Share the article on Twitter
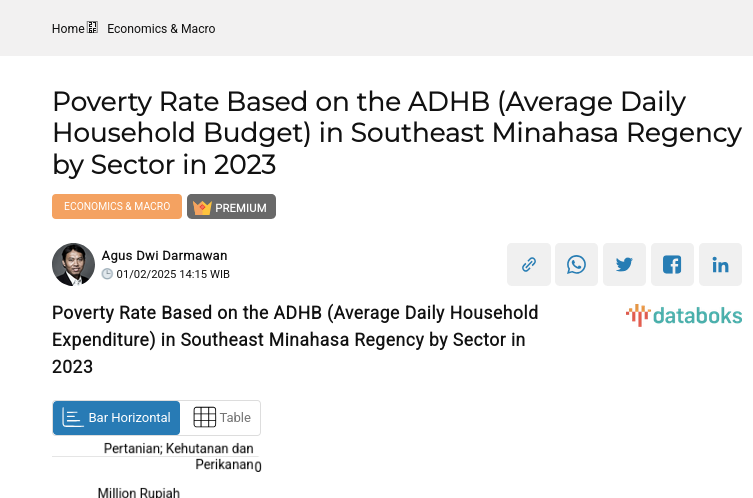 click(x=624, y=265)
